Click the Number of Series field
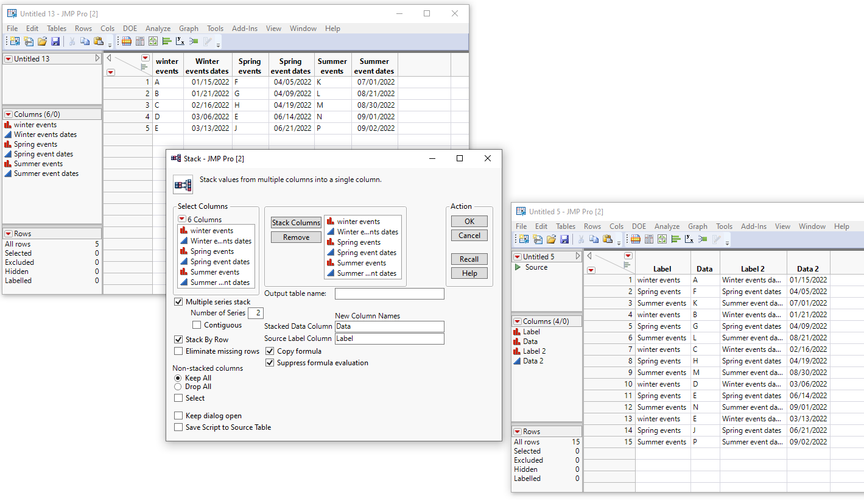Image resolution: width=864 pixels, height=501 pixels. pyautogui.click(x=256, y=313)
